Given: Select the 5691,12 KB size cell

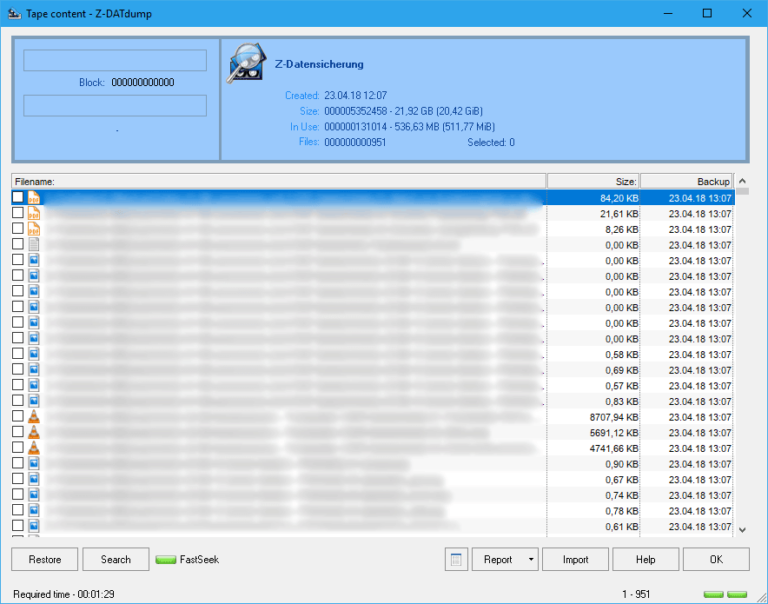Looking at the screenshot, I should [593, 433].
